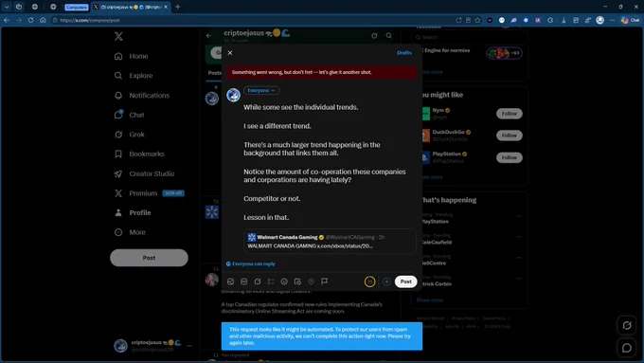The image size is (644, 363).
Task: Click the quoted Walmart Canada Gaming post
Action: 330,242
